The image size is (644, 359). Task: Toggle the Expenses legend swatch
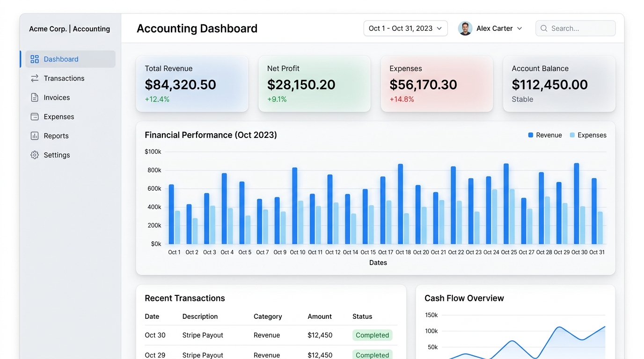coord(572,135)
